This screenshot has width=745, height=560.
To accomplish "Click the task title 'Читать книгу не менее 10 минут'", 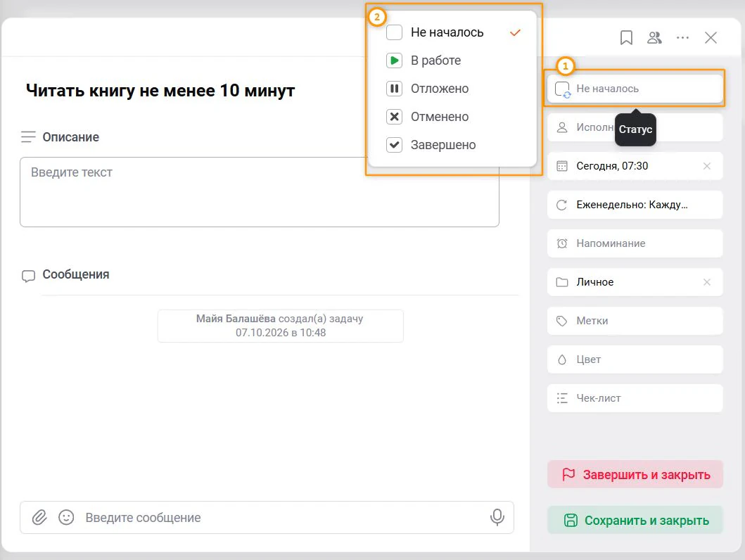I will click(x=160, y=90).
